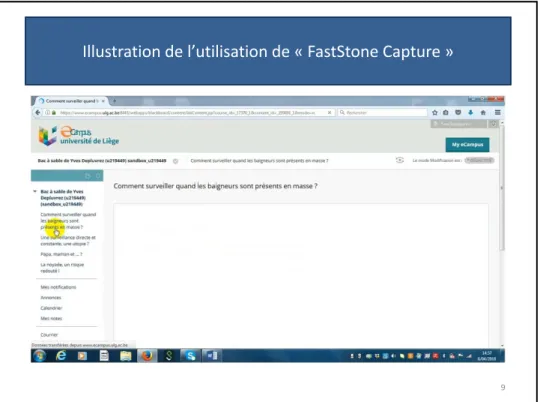The image size is (540, 402).
Task: Open the Windows Start orb
Action: point(39,355)
